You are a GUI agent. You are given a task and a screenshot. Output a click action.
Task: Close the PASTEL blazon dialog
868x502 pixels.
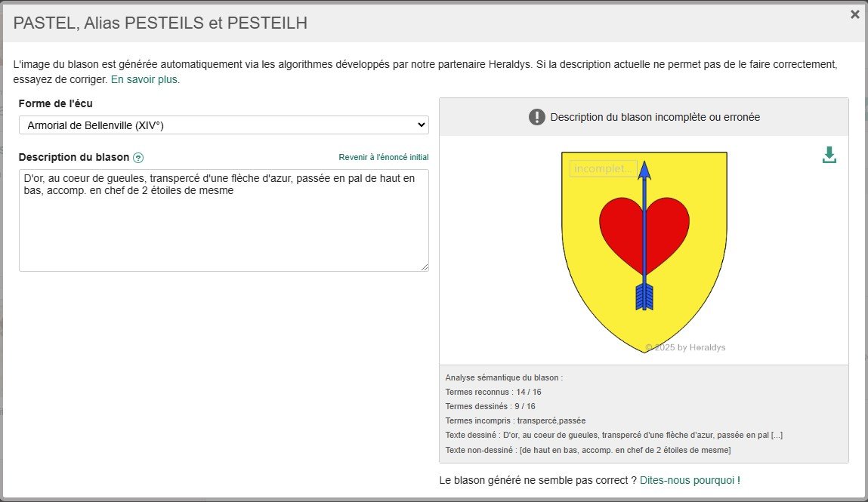point(854,14)
